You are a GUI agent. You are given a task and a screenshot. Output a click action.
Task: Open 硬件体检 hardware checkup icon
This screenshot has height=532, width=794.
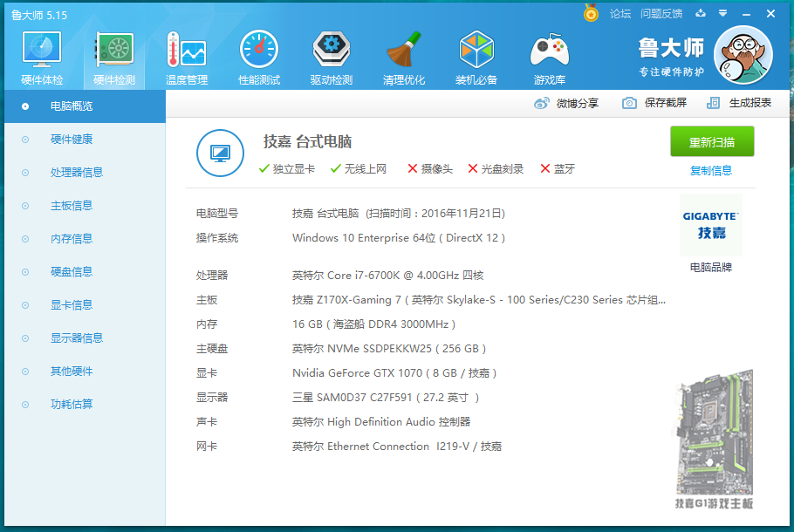pos(42,49)
